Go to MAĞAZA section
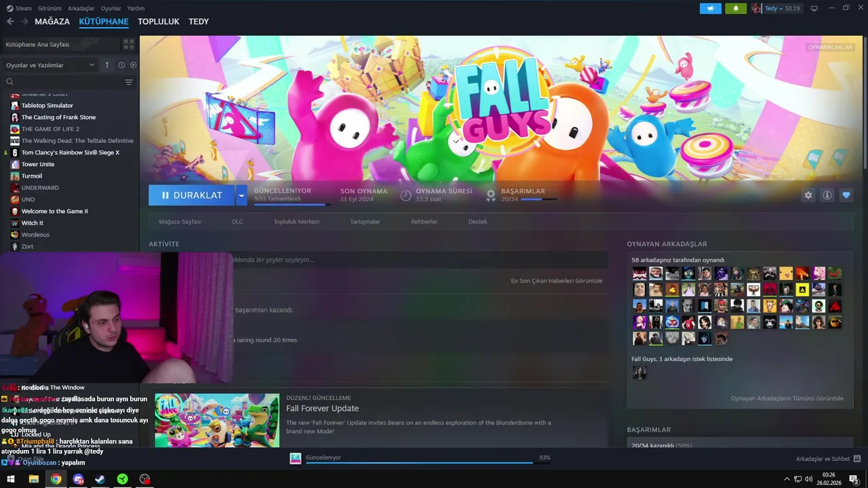Image resolution: width=868 pixels, height=488 pixels. [52, 22]
